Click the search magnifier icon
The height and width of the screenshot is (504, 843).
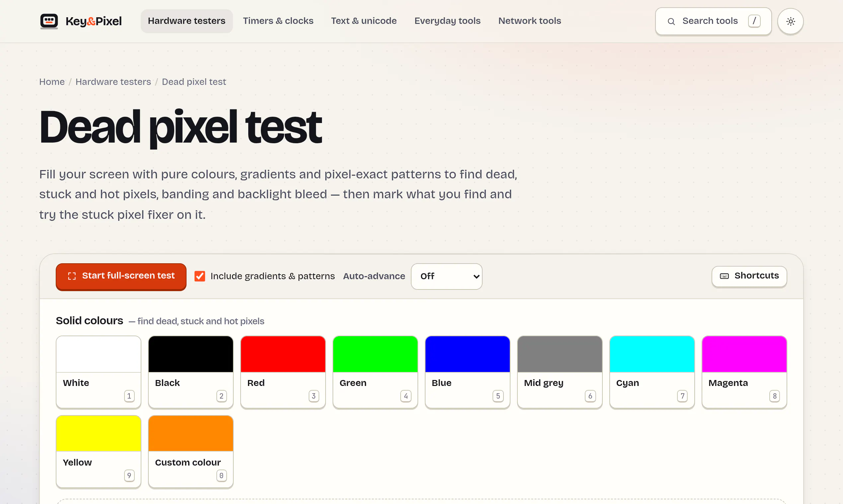pyautogui.click(x=671, y=22)
